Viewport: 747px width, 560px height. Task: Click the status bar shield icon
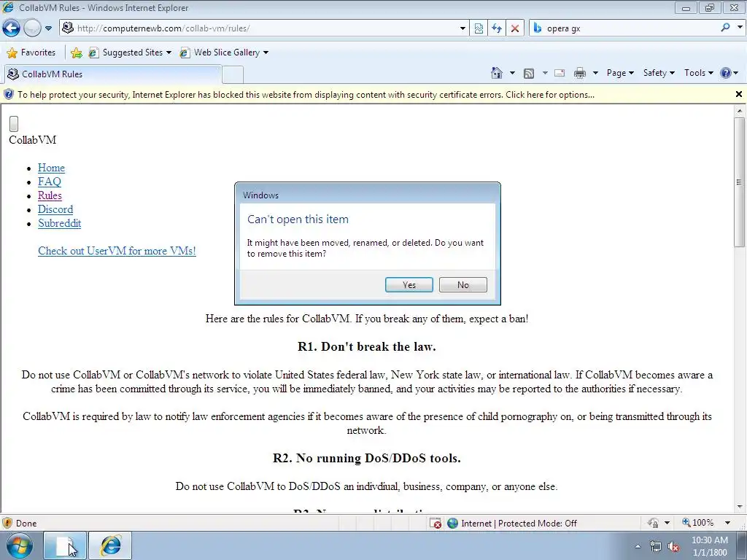[x=7, y=524]
